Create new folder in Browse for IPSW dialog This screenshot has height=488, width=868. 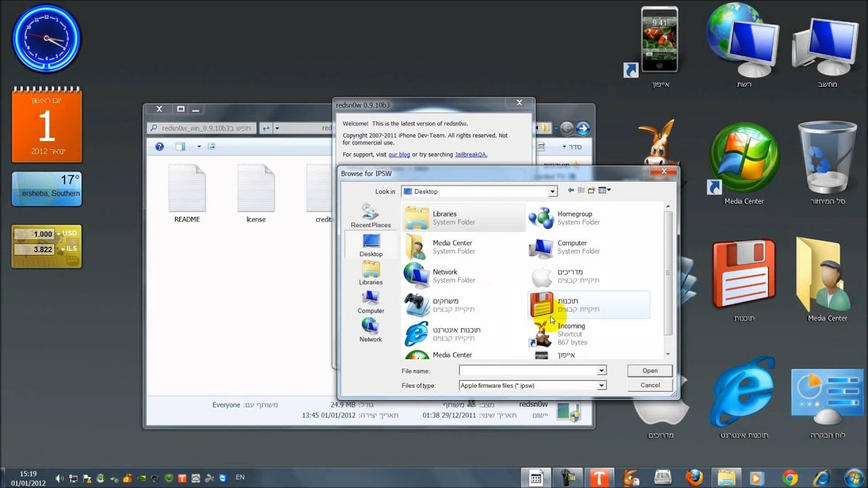pos(591,190)
